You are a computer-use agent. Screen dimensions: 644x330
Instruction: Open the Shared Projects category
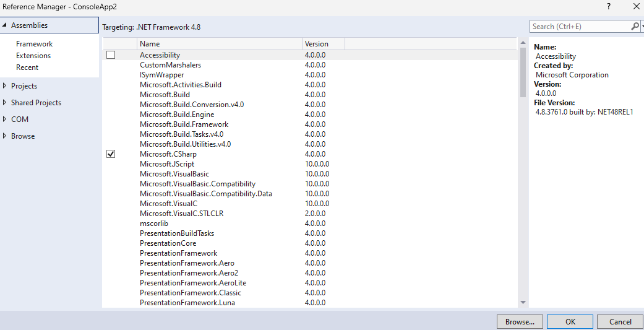click(36, 103)
